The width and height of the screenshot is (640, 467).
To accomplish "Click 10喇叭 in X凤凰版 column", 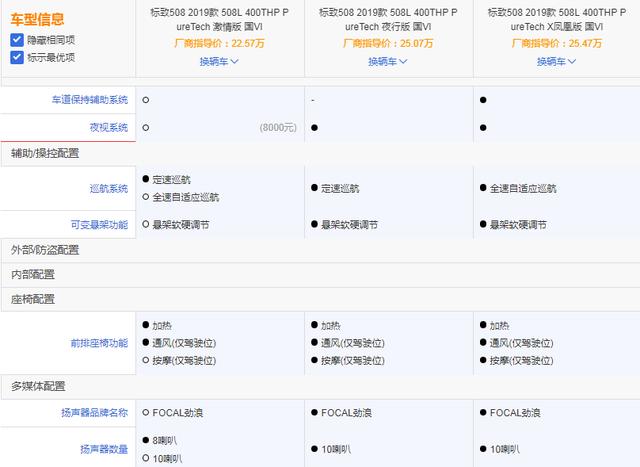I will tap(504, 449).
